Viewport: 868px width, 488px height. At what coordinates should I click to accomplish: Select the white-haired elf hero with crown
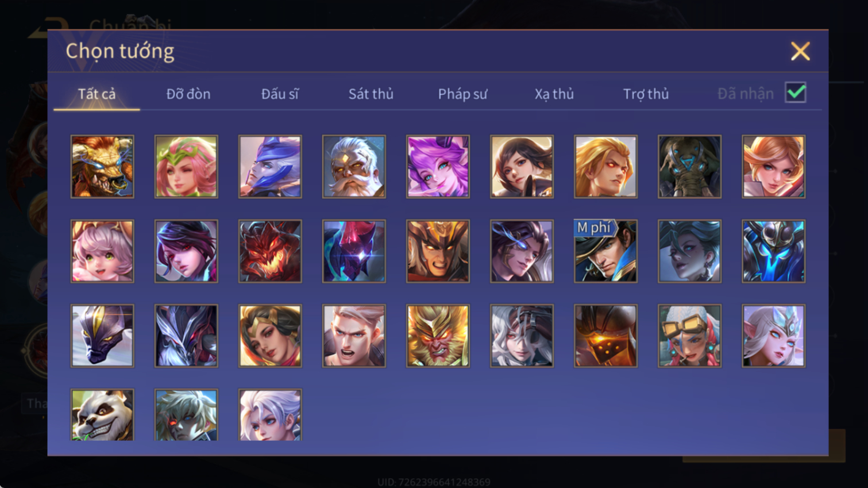[773, 336]
